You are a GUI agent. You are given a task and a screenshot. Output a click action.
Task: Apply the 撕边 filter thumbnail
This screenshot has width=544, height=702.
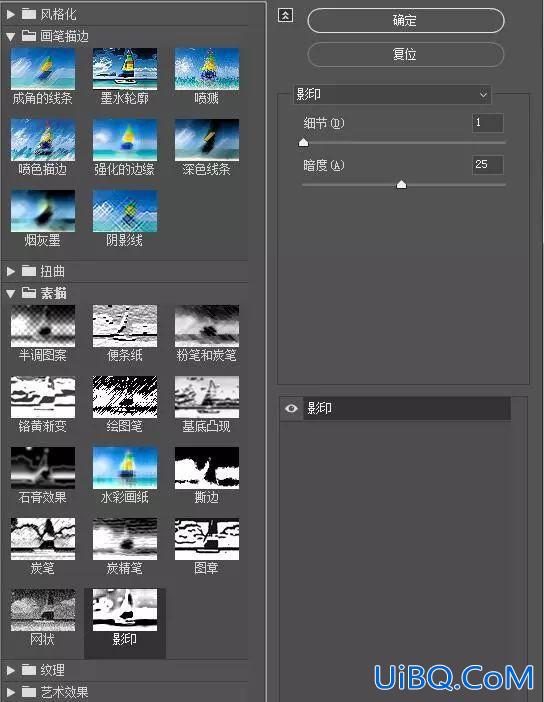point(207,468)
